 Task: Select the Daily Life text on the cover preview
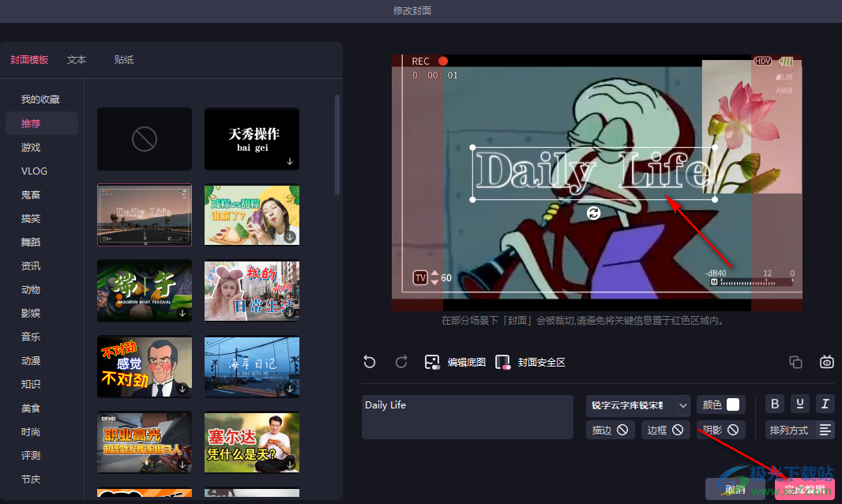pyautogui.click(x=593, y=173)
